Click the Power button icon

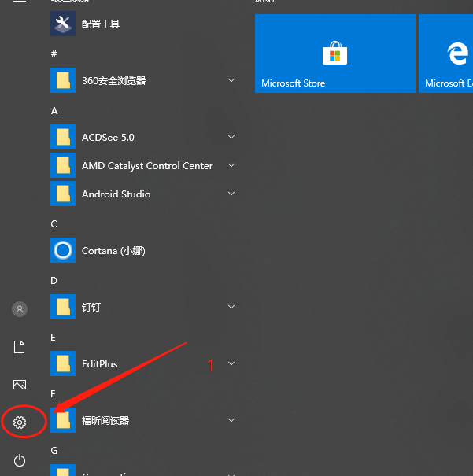click(x=20, y=460)
